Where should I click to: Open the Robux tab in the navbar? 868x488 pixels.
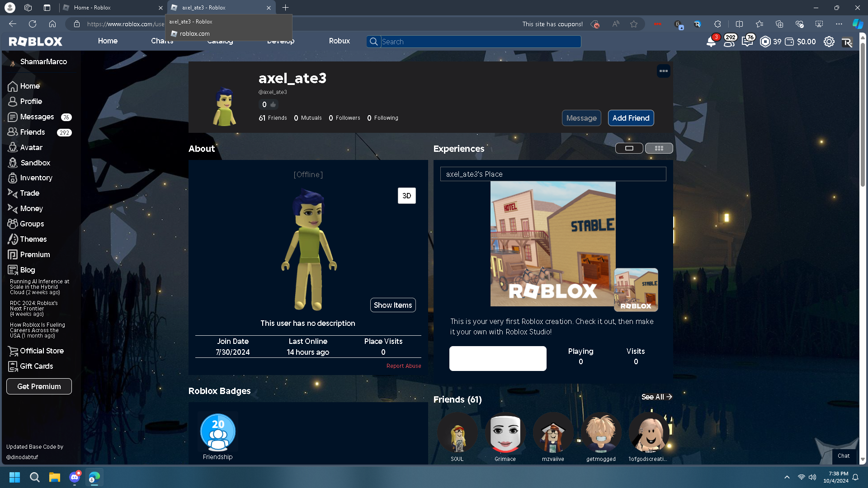[340, 41]
